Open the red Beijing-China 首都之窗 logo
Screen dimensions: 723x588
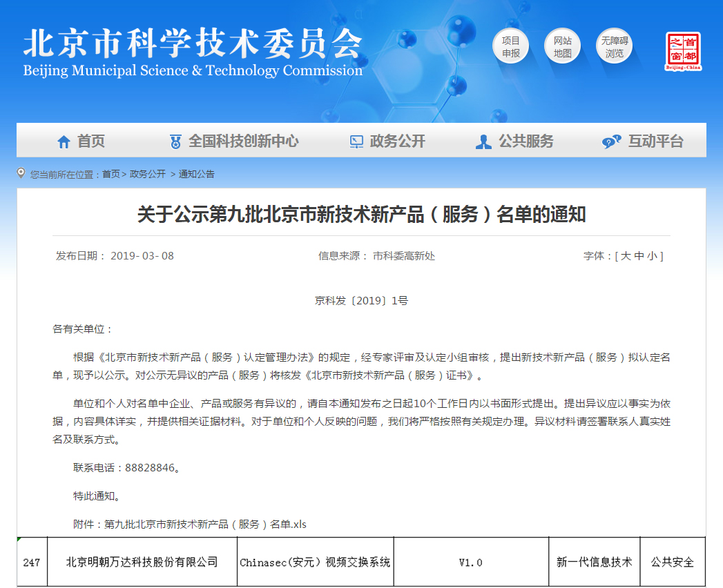click(683, 52)
